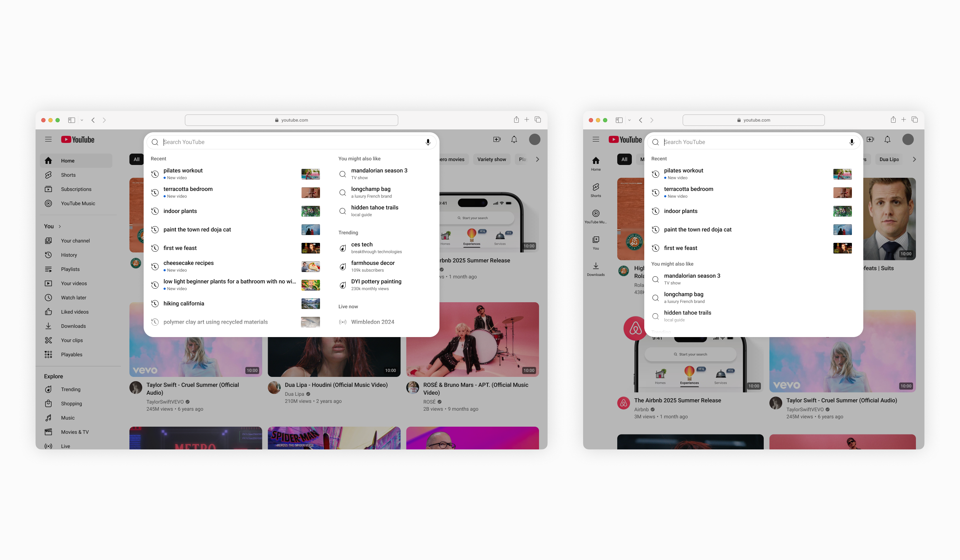Open the Watch later list
Image resolution: width=960 pixels, height=560 pixels.
[74, 298]
